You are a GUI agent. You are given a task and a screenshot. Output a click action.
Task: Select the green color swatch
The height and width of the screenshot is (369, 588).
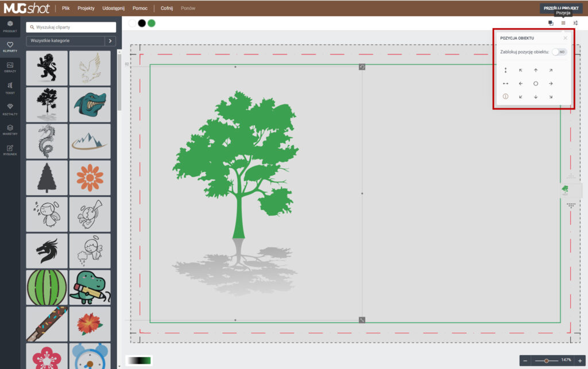152,23
